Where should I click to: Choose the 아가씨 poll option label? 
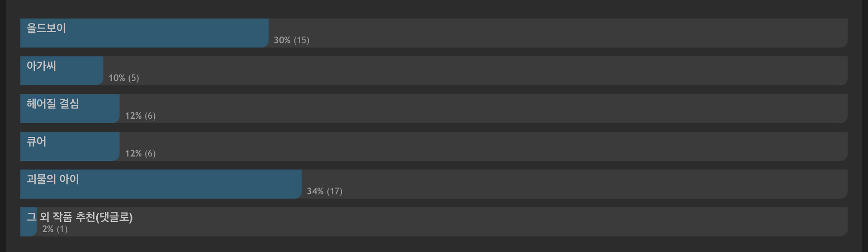[x=41, y=66]
